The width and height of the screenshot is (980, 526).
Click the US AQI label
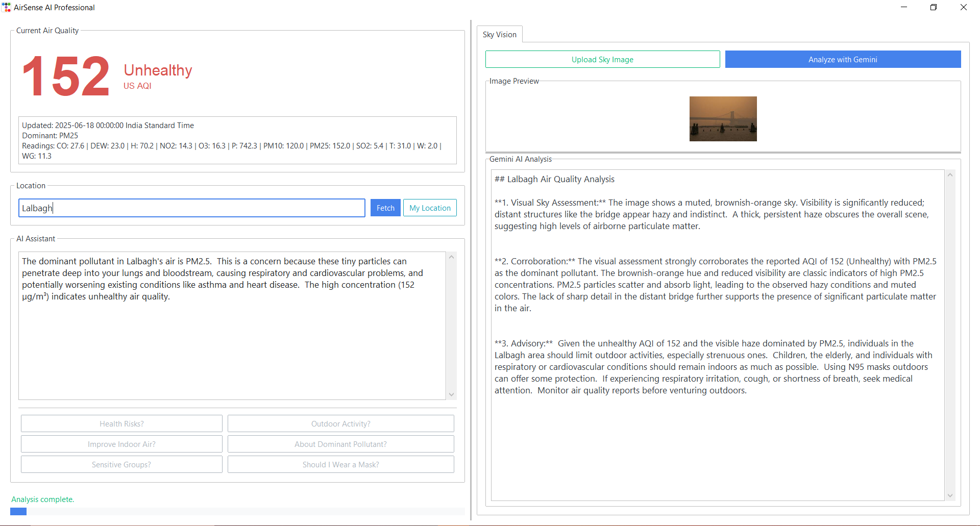coord(137,86)
